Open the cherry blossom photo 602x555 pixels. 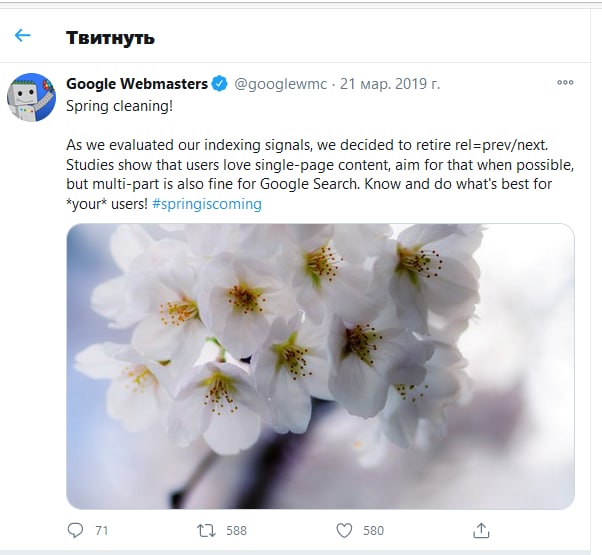tap(320, 365)
